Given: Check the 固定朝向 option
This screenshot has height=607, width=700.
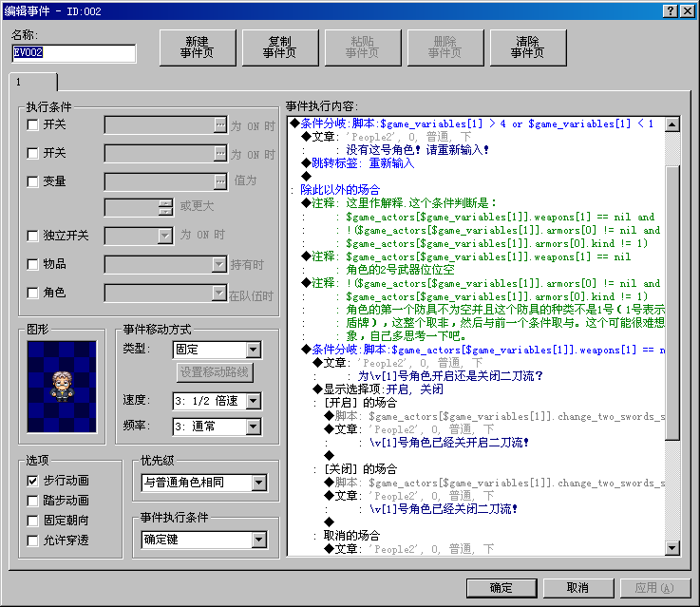Looking at the screenshot, I should point(32,521).
